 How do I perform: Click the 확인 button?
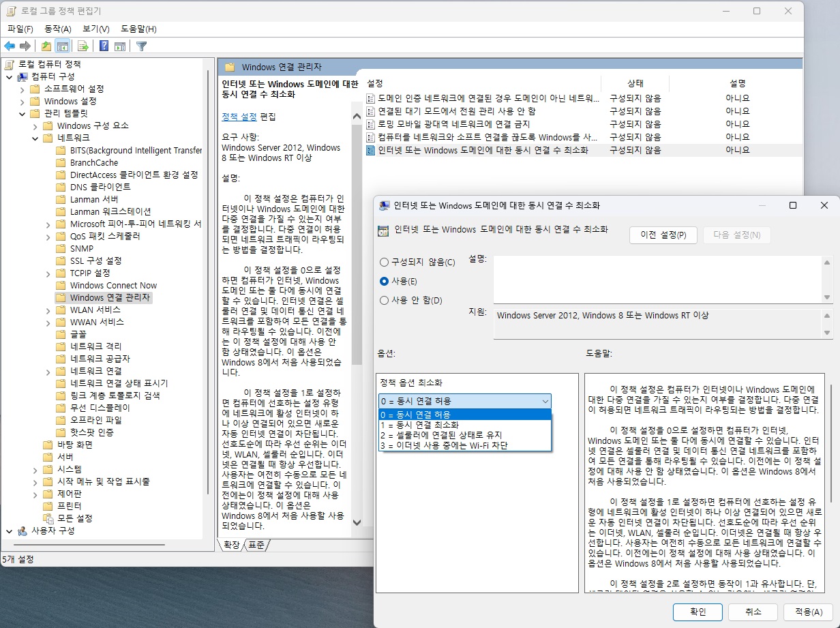point(698,612)
